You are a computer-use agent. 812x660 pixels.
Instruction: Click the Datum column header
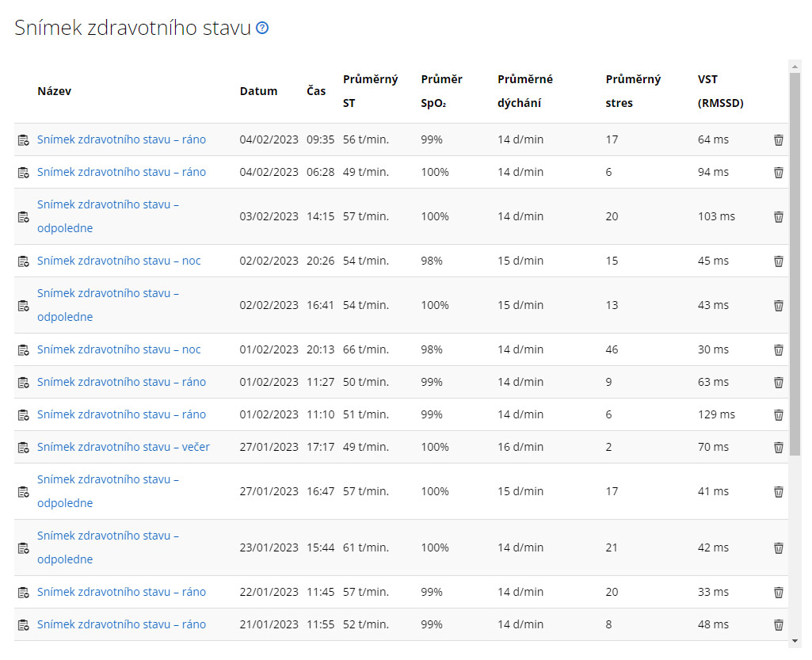click(258, 91)
